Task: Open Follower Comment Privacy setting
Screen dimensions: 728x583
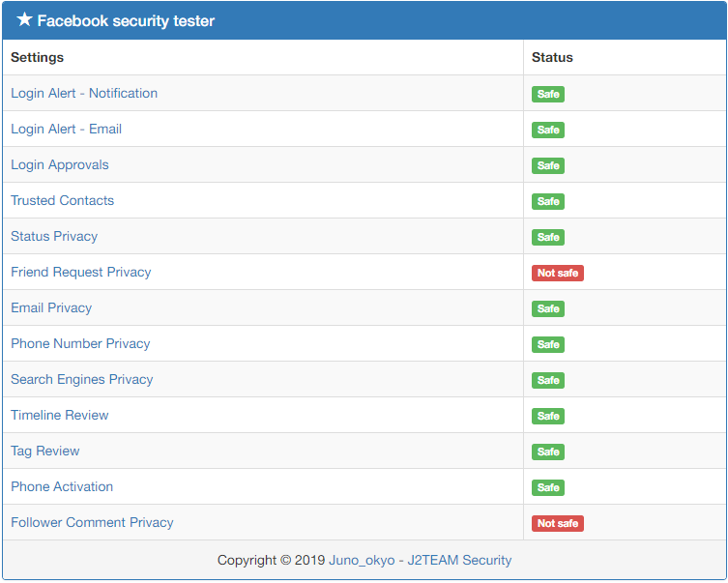Action: pos(92,522)
